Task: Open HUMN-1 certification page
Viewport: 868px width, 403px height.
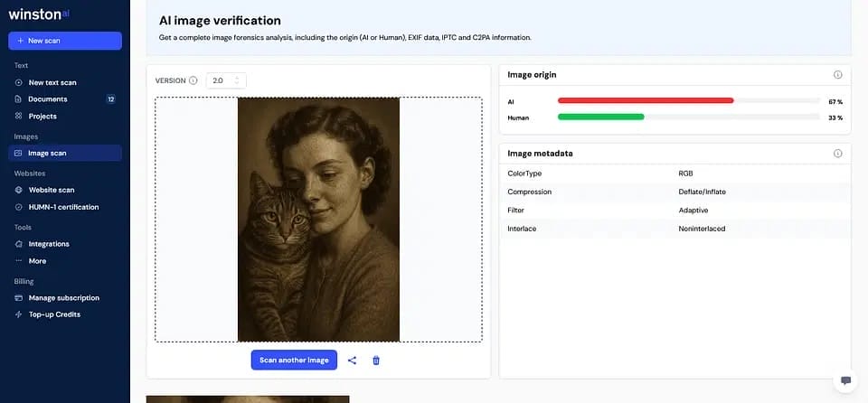Action: (63, 207)
